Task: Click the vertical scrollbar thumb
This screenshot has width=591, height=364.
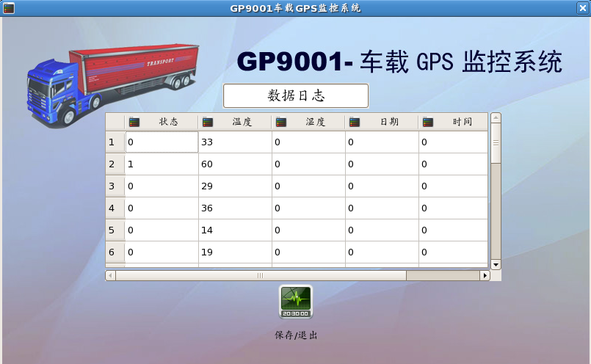Action: click(x=496, y=143)
